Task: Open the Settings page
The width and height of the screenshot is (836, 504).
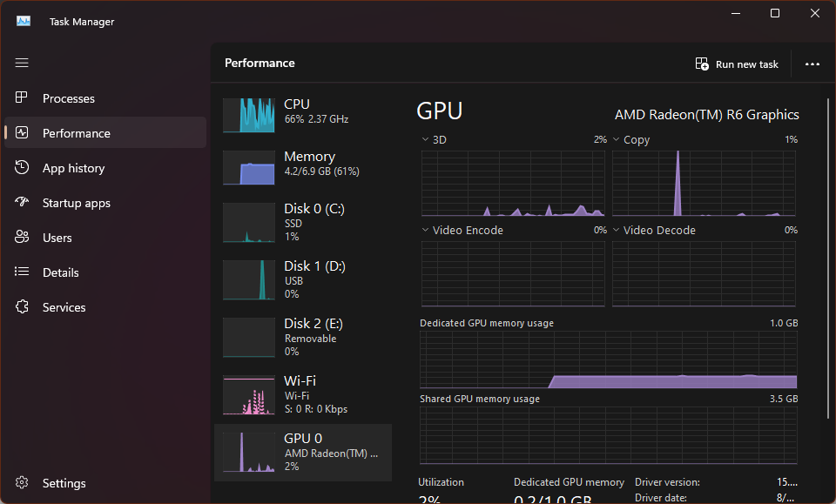Action: tap(105, 483)
